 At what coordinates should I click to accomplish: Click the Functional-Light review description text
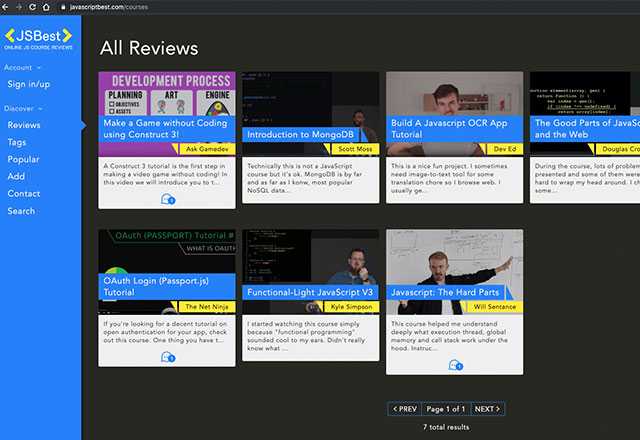(306, 336)
